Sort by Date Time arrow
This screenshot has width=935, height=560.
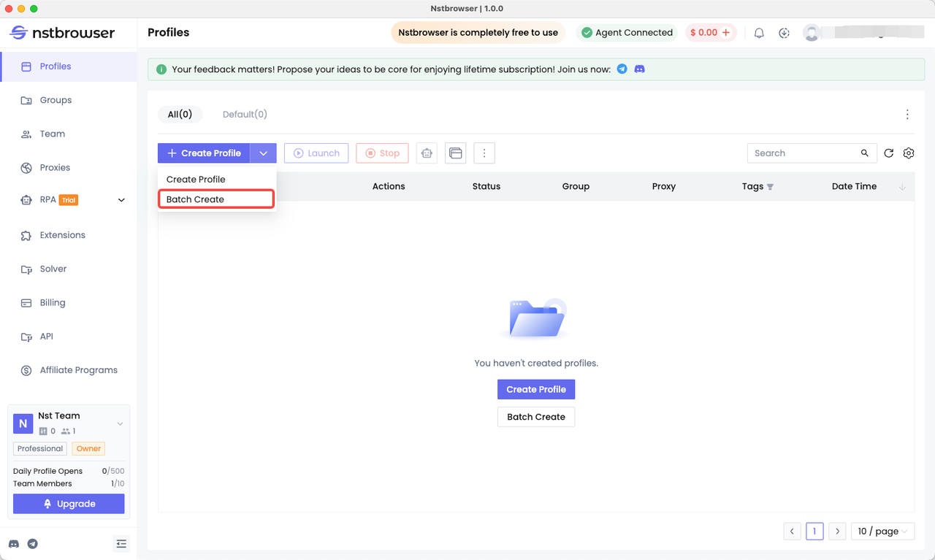pos(902,187)
